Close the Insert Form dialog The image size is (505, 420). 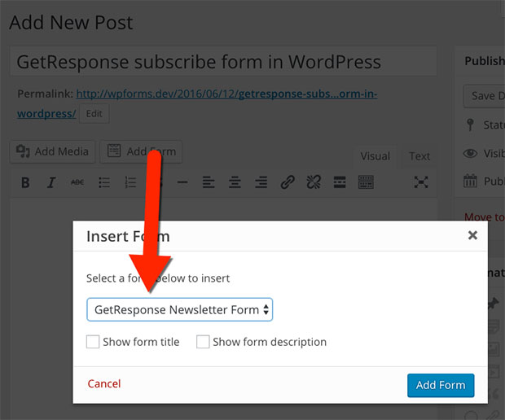coord(472,235)
